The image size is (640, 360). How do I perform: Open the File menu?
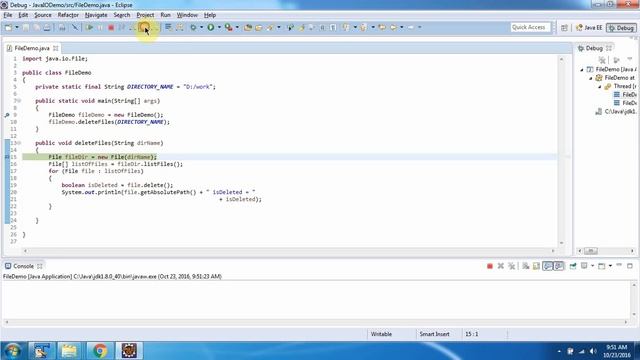point(8,15)
